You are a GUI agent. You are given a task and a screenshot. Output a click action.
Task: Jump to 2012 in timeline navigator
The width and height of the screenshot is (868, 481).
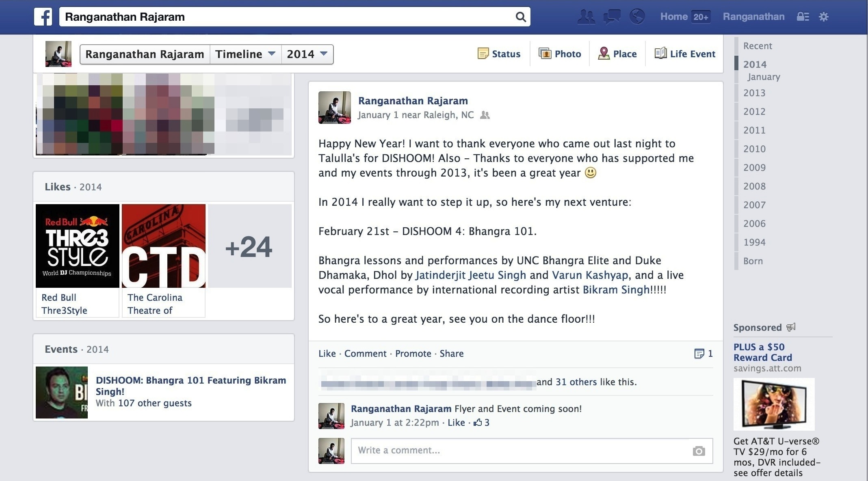click(x=754, y=112)
